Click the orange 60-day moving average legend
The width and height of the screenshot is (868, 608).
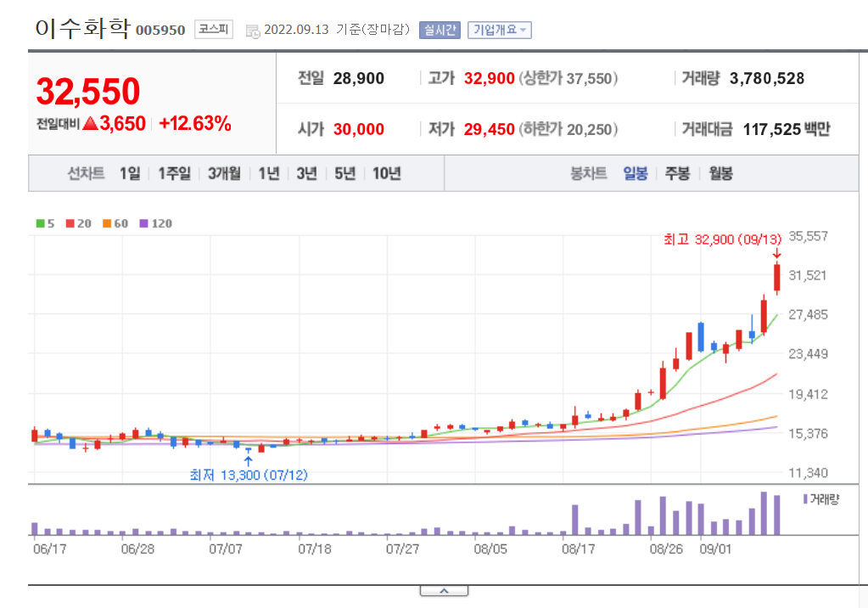115,223
